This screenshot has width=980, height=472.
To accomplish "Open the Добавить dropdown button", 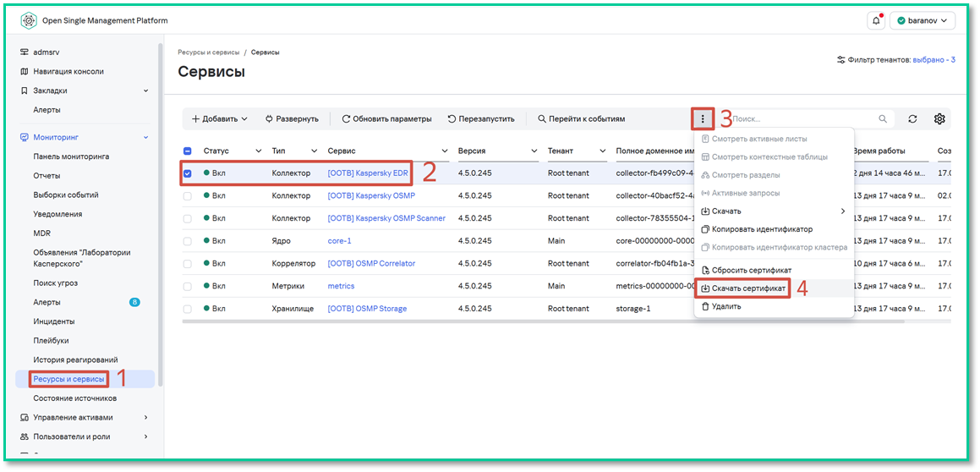I will pos(219,118).
